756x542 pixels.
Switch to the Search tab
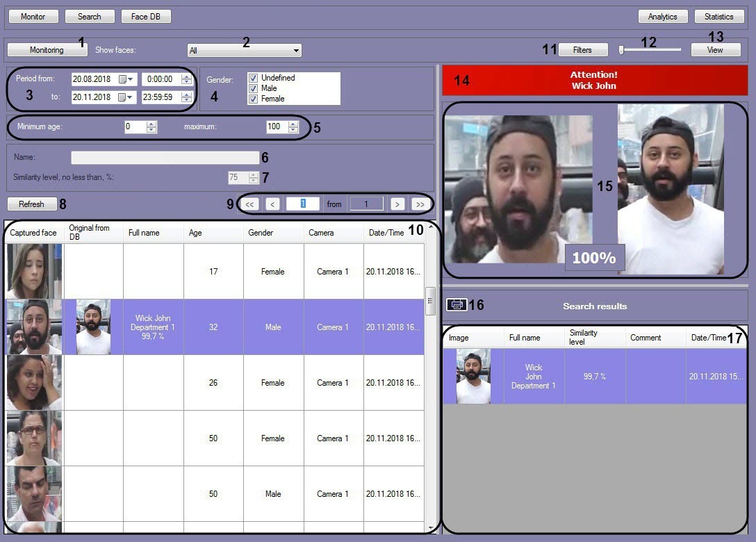[90, 17]
